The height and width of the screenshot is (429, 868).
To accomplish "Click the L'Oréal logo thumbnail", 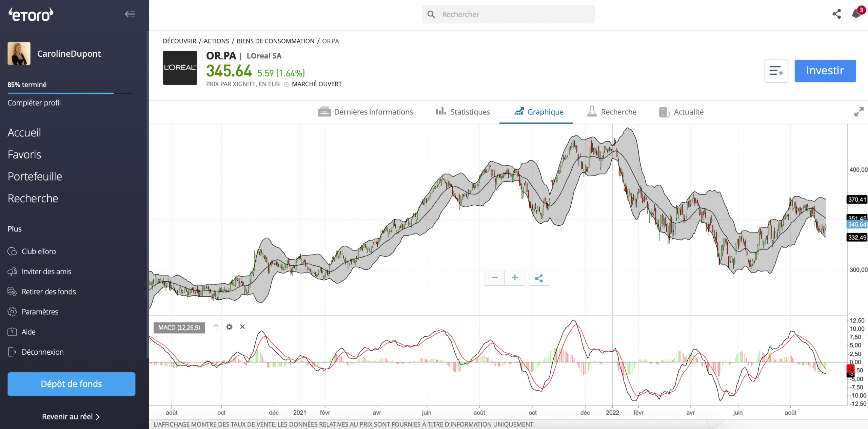I will (x=180, y=68).
